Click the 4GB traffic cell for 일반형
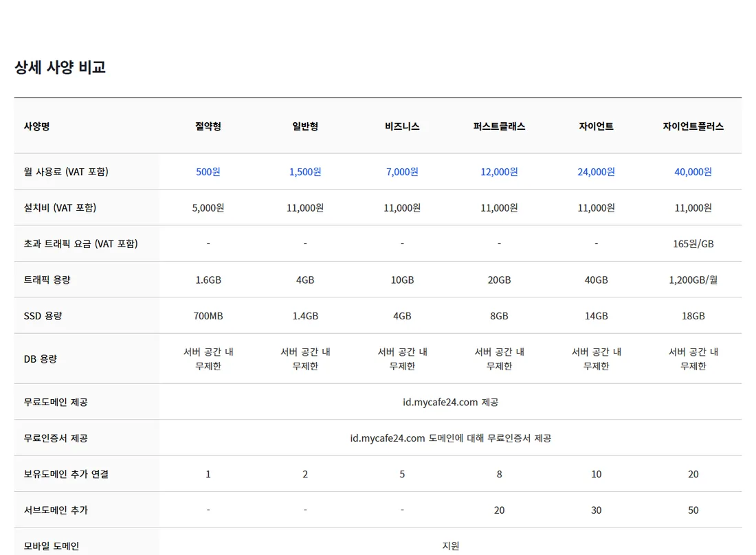 [x=305, y=280]
